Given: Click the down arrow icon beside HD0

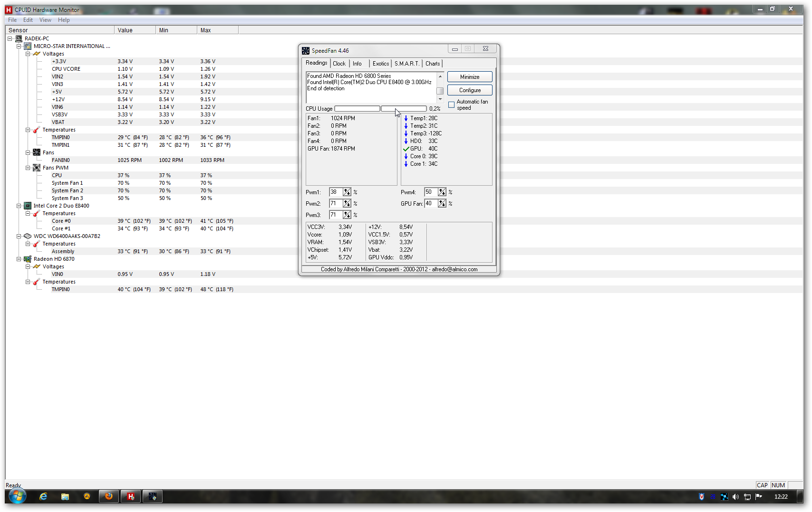Looking at the screenshot, I should 406,141.
